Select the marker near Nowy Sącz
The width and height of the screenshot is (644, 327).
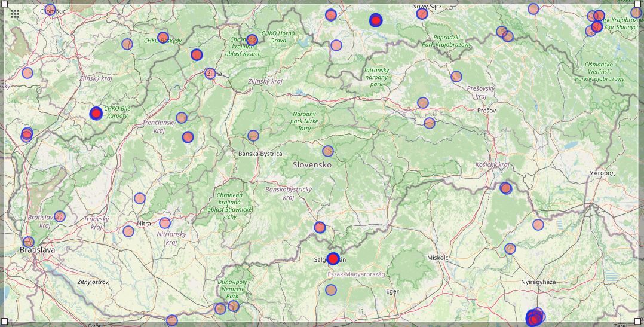click(422, 14)
